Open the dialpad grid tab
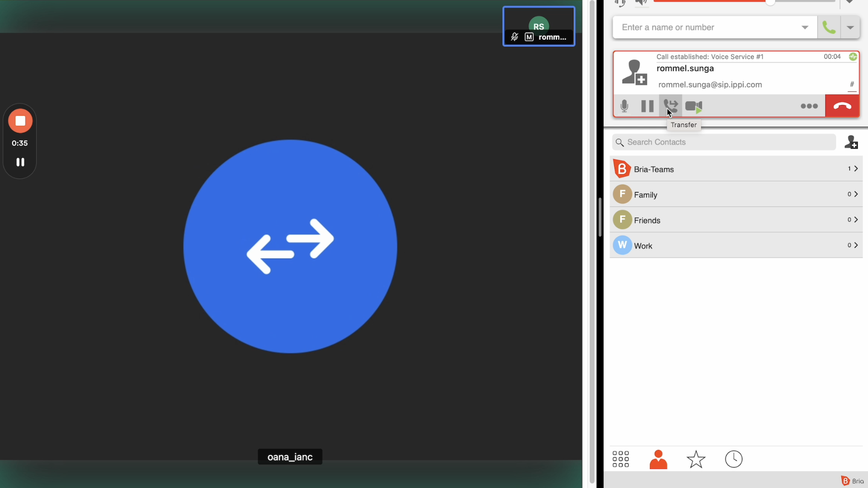Viewport: 868px width, 488px height. point(621,459)
